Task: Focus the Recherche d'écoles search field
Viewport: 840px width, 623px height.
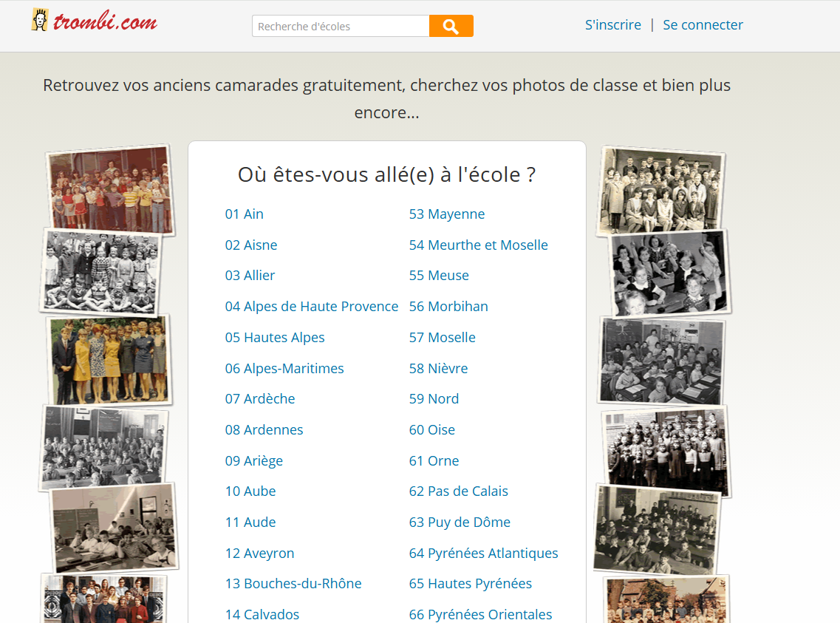Action: point(341,26)
